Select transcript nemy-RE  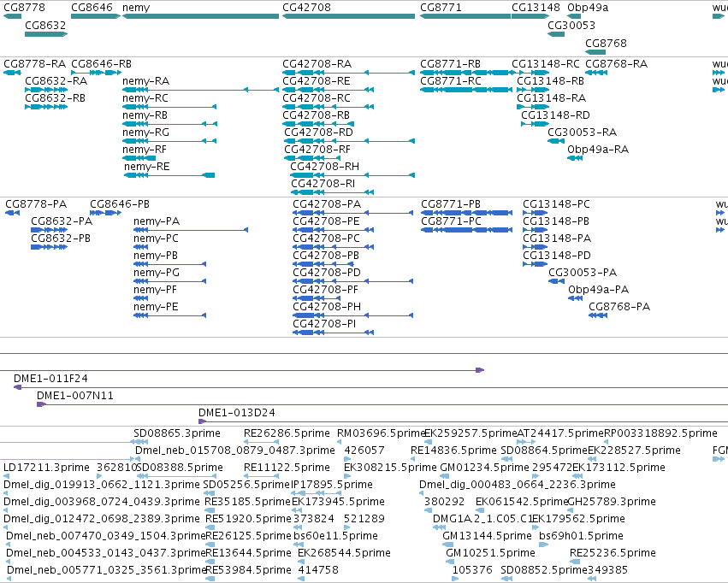(147, 167)
